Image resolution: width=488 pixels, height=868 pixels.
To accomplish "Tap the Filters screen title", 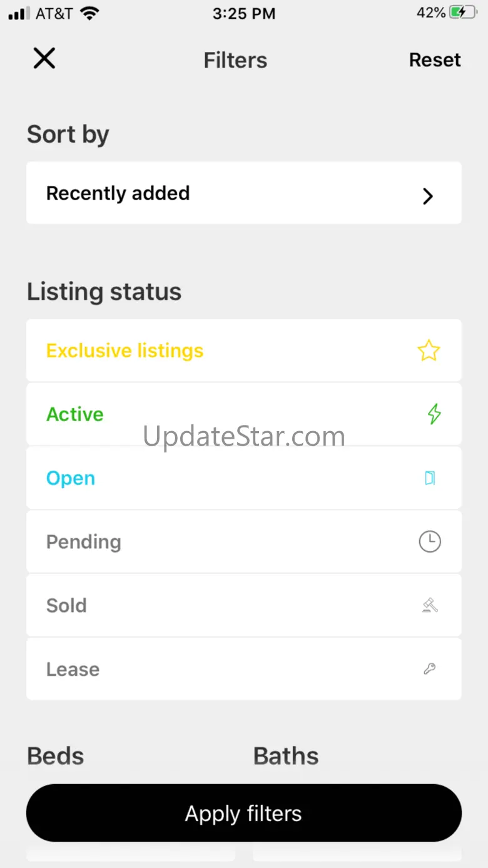I will tap(235, 60).
